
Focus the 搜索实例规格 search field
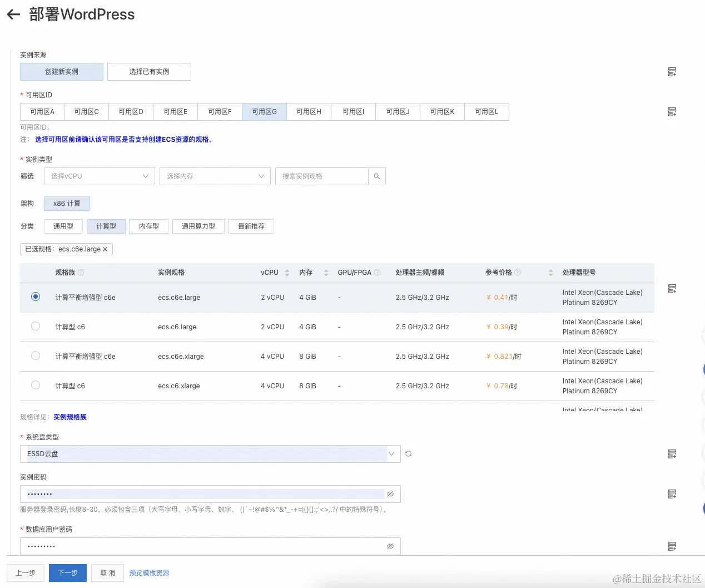click(322, 176)
